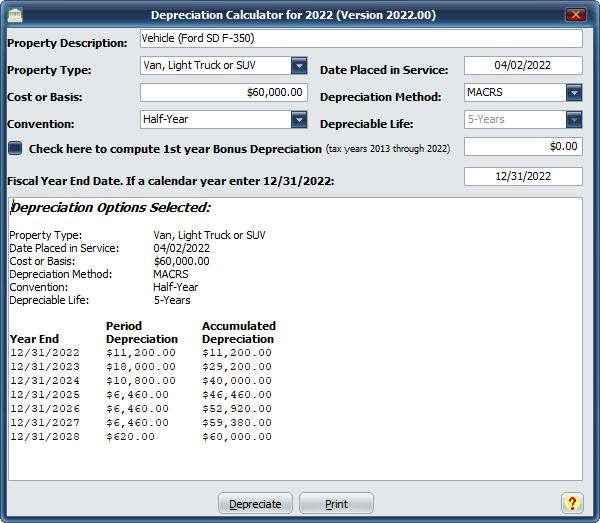The image size is (600, 523).
Task: Click the $29,200.00 accumulated depreciation value
Action: coord(237,367)
